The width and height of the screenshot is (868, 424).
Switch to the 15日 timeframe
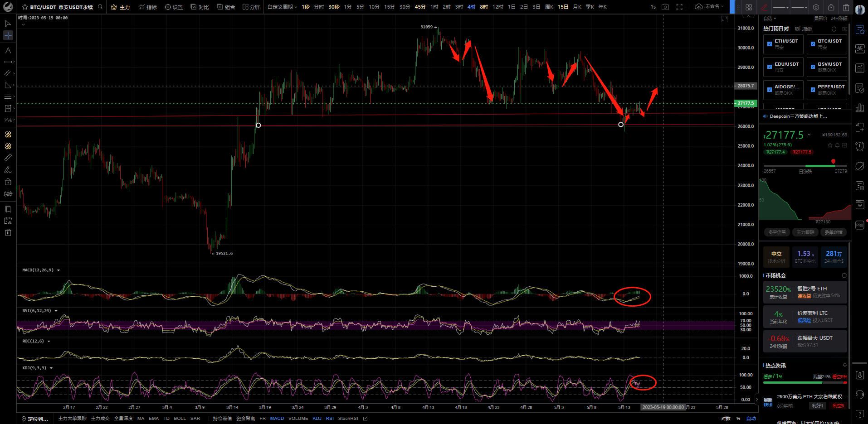coord(563,7)
